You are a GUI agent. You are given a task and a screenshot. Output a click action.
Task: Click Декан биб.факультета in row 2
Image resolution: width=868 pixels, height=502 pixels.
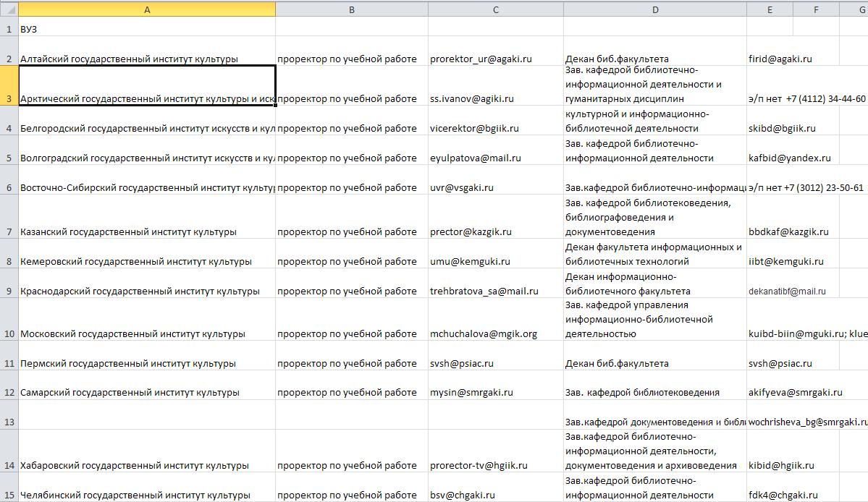click(655, 51)
